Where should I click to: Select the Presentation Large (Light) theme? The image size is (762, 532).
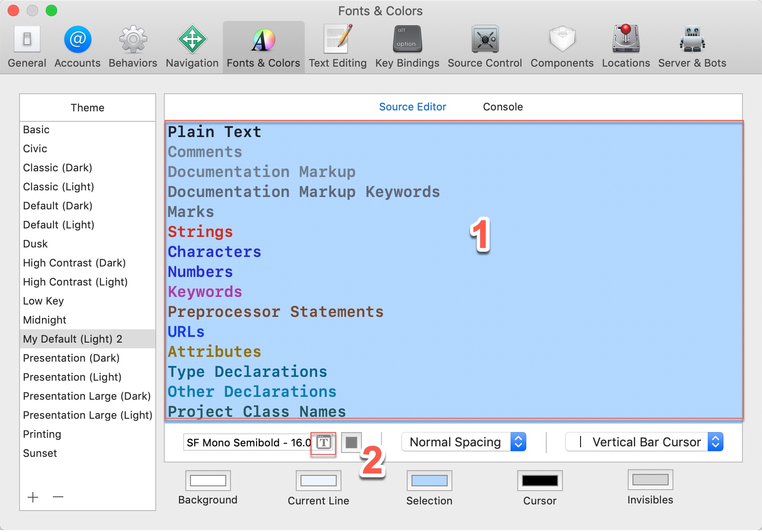(88, 415)
